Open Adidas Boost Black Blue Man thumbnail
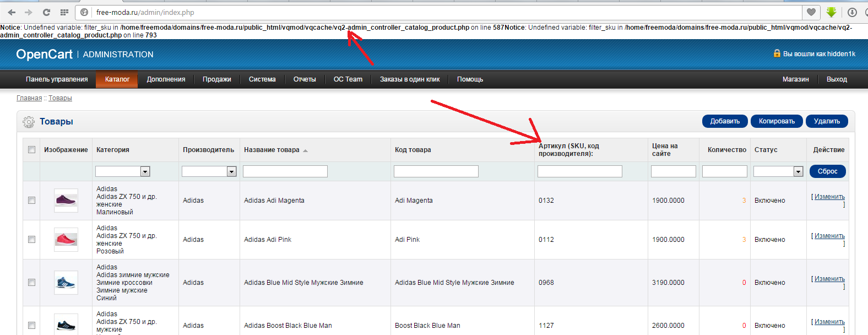Viewport: 868px width, 335px height. point(66,325)
